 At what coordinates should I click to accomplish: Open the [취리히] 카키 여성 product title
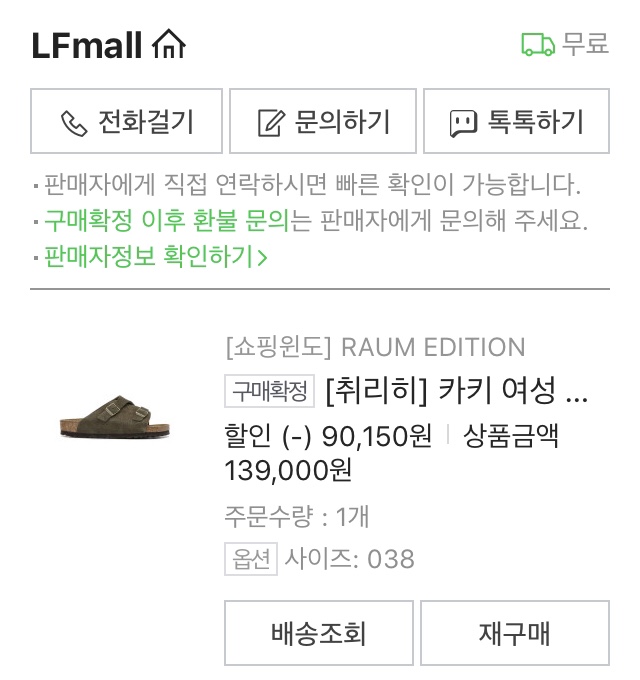pyautogui.click(x=456, y=391)
